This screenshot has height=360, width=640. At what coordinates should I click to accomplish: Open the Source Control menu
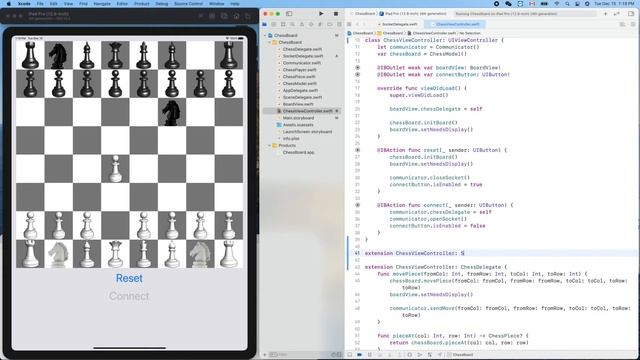click(189, 4)
